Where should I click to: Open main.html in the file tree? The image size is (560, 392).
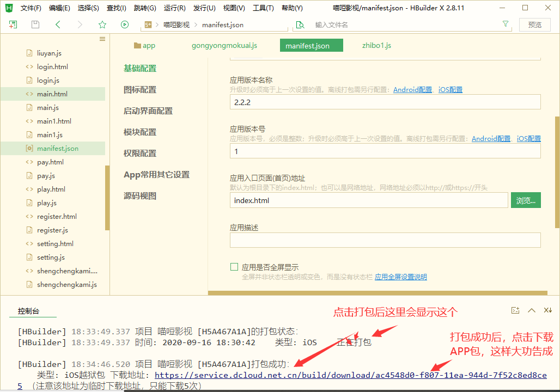[x=53, y=94]
